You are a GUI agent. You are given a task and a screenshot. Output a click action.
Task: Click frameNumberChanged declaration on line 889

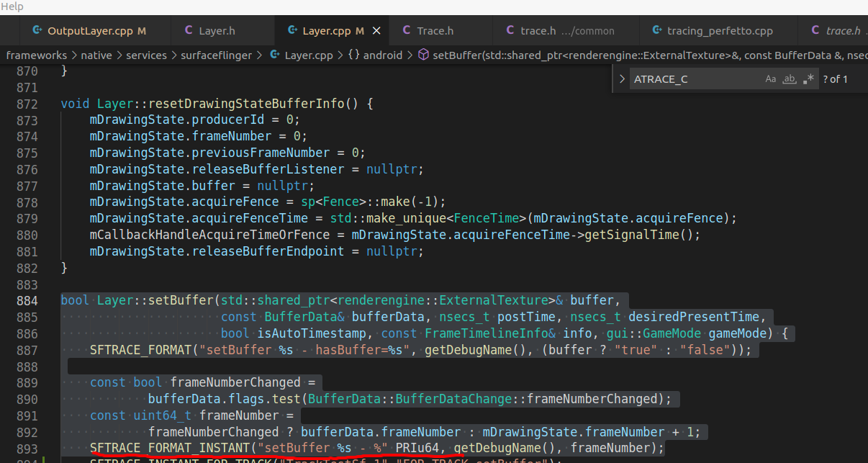pos(235,382)
